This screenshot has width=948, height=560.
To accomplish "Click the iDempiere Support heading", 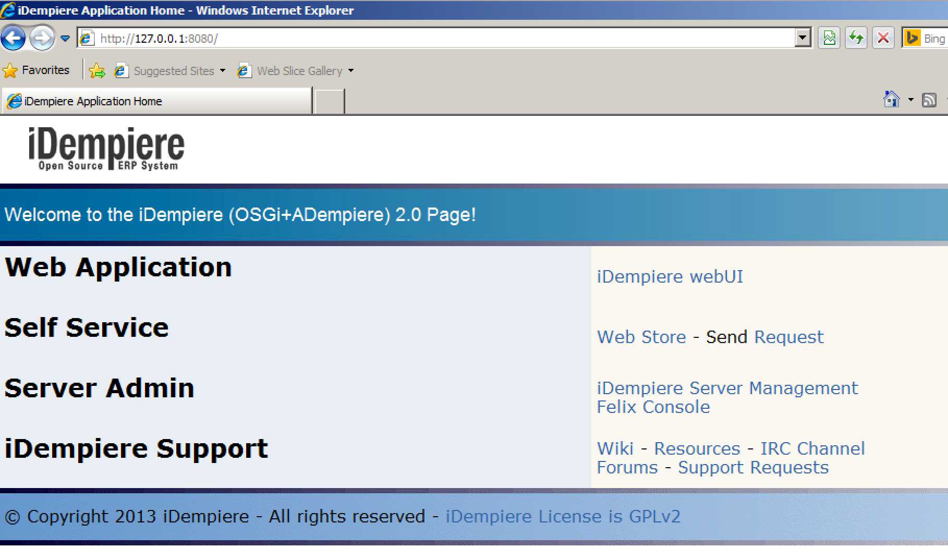I will pyautogui.click(x=136, y=449).
